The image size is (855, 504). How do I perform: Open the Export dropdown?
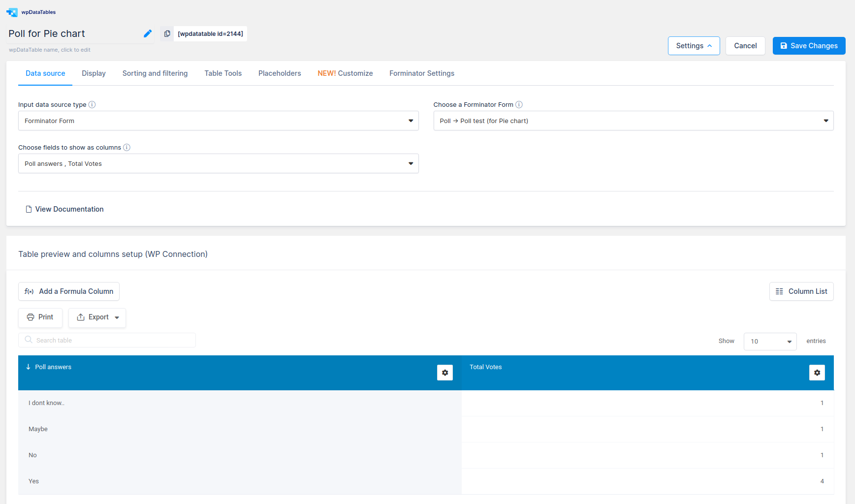coord(97,317)
